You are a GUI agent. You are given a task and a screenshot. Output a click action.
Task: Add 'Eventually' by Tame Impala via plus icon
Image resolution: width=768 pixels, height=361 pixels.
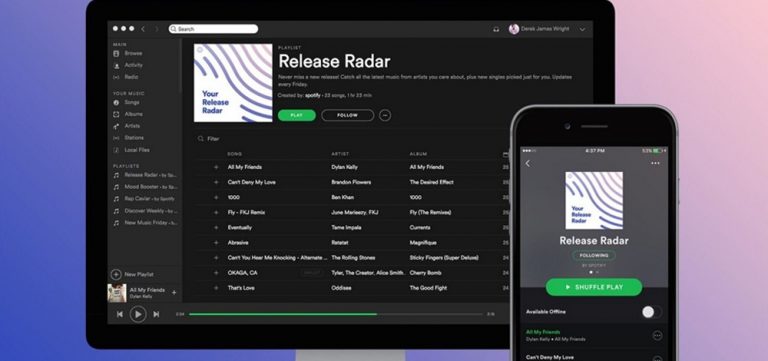[216, 228]
